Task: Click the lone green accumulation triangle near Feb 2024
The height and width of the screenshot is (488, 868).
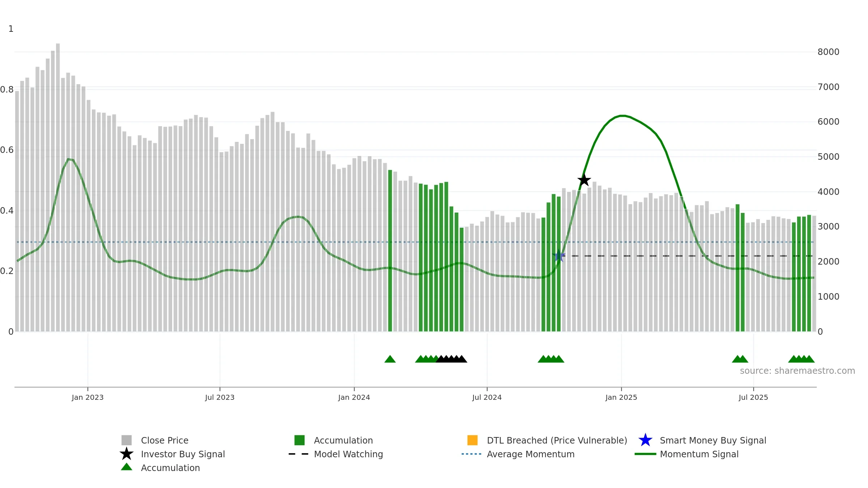Action: [390, 359]
